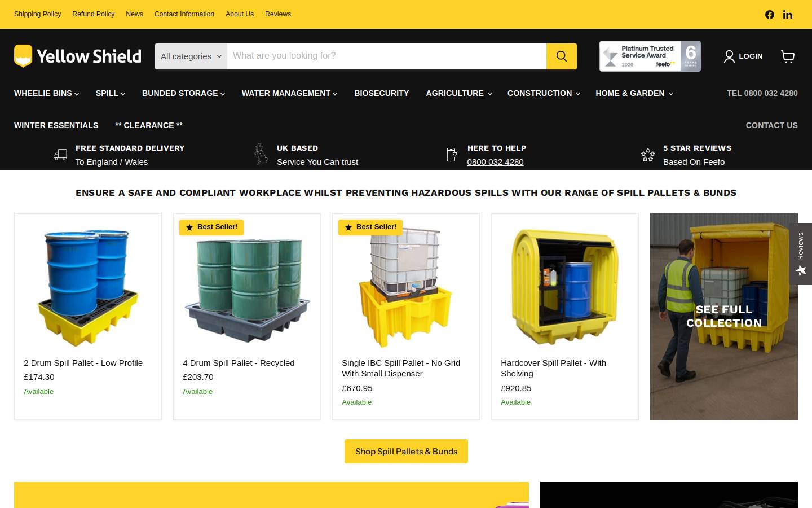The image size is (812, 508).
Task: Click the phone help icon
Action: point(452,155)
